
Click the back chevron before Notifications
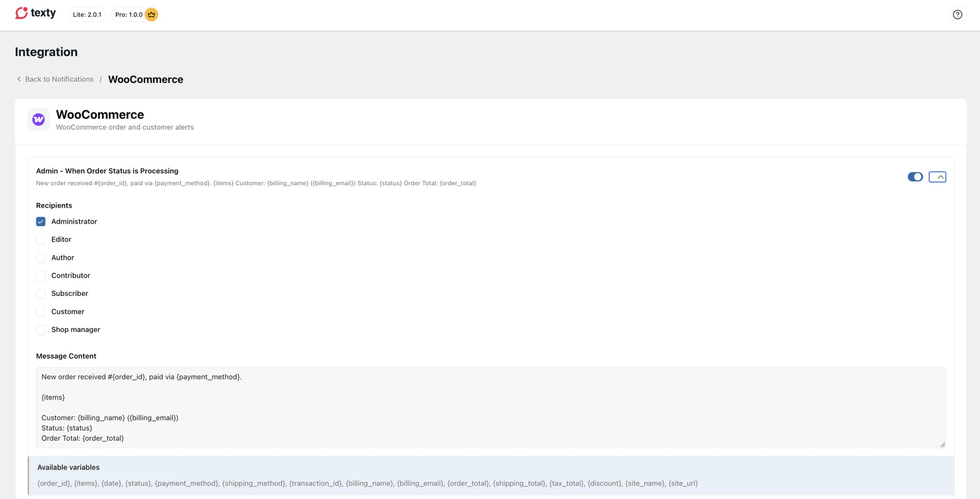[x=19, y=79]
